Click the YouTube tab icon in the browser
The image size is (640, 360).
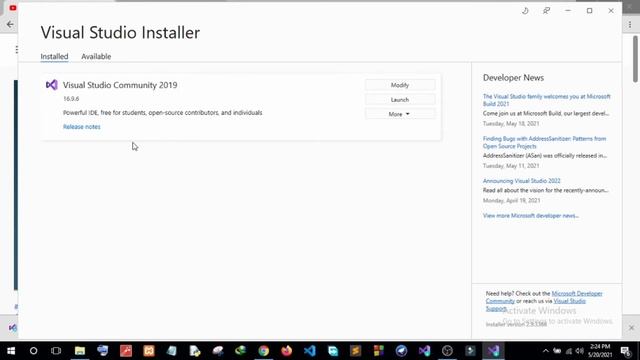[x=13, y=8]
